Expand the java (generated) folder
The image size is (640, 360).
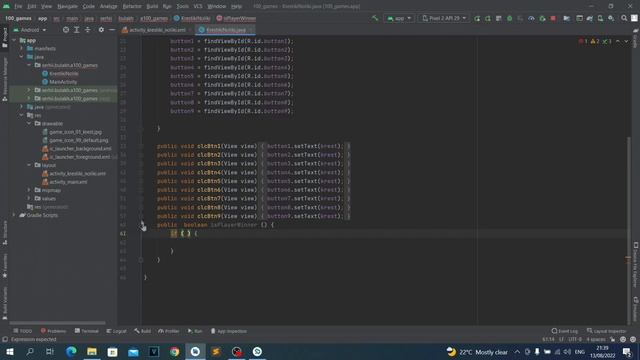point(22,107)
